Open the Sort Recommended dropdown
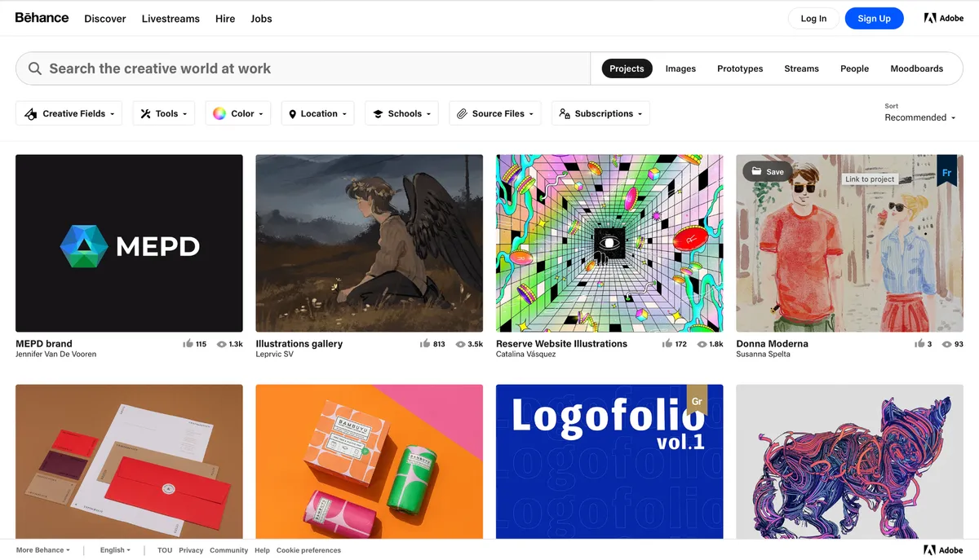The height and width of the screenshot is (560, 979). (x=919, y=117)
